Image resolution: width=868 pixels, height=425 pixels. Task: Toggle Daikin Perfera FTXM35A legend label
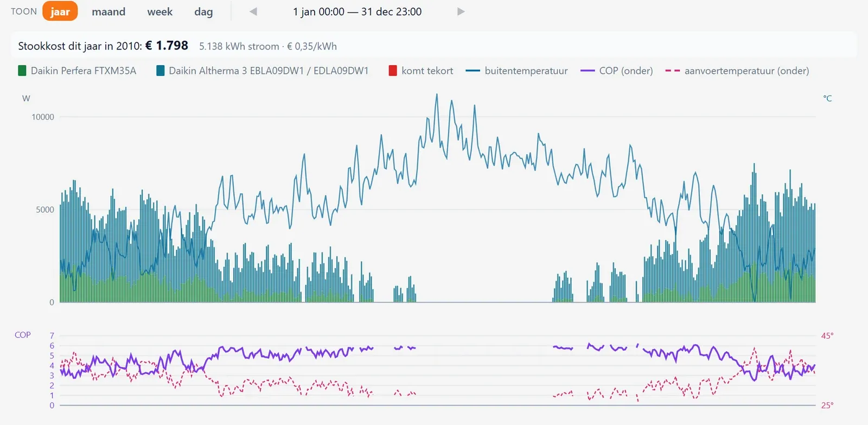84,71
